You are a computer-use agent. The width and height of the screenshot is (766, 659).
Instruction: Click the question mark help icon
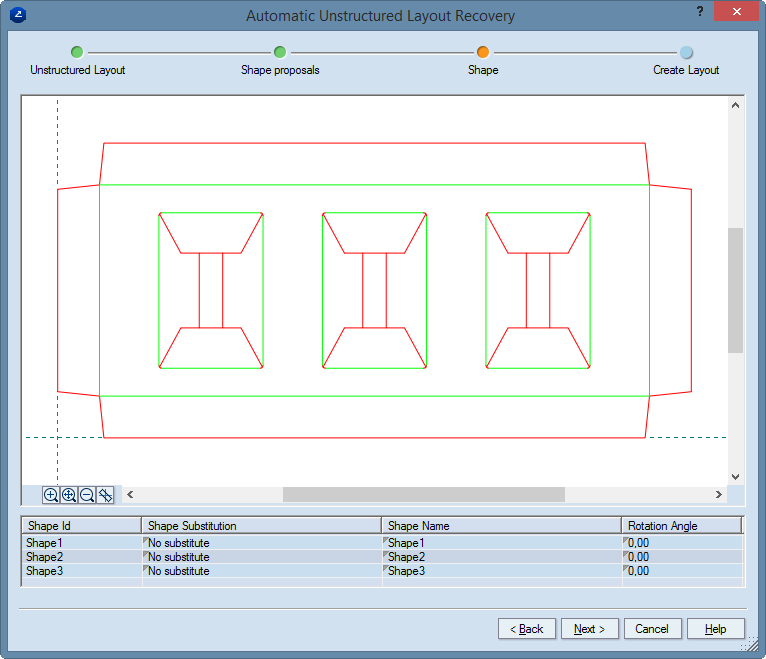click(699, 11)
